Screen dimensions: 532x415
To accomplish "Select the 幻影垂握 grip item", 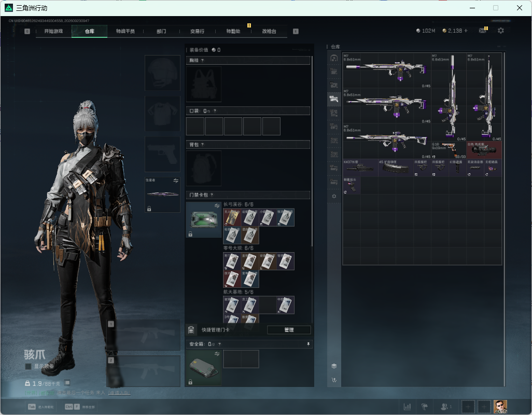I will tap(457, 168).
